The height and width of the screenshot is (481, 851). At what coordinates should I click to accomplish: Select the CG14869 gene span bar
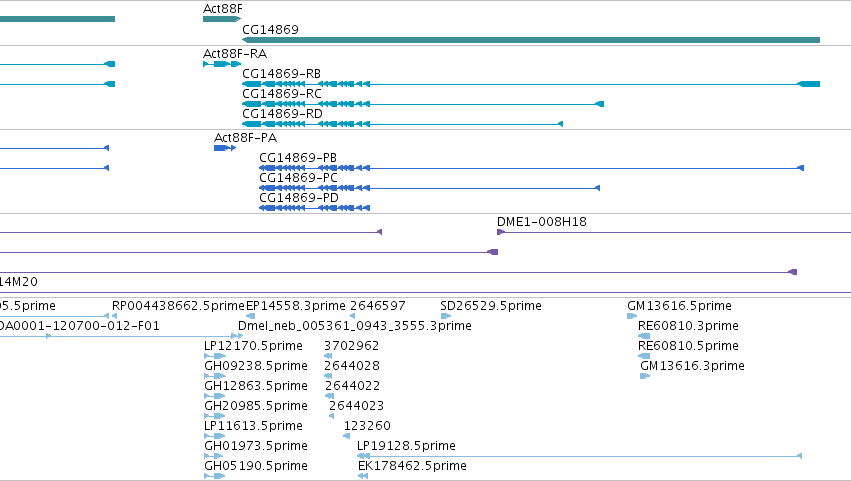tap(531, 40)
